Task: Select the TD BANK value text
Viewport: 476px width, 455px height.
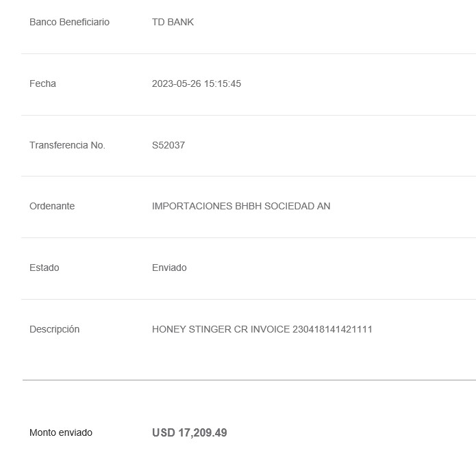Action: click(173, 22)
